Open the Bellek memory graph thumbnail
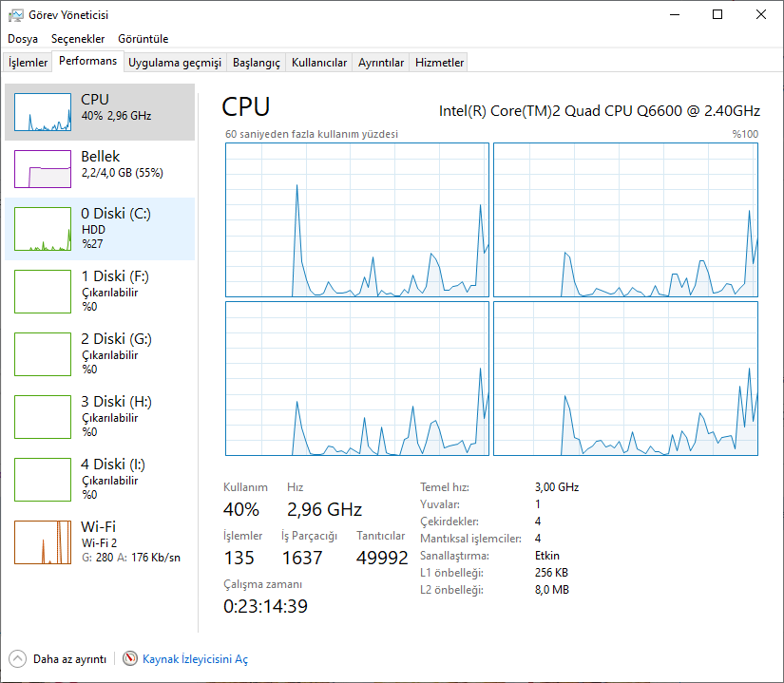Image resolution: width=784 pixels, height=683 pixels. tap(43, 169)
